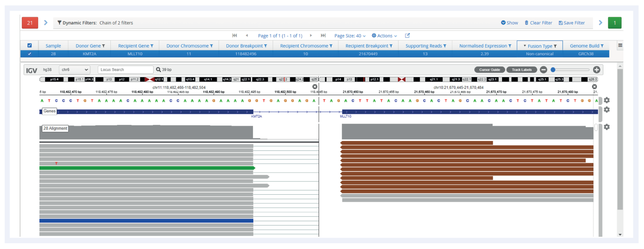Image resolution: width=644 pixels, height=249 pixels.
Task: Click the KMT2A cell
Action: (x=90, y=54)
